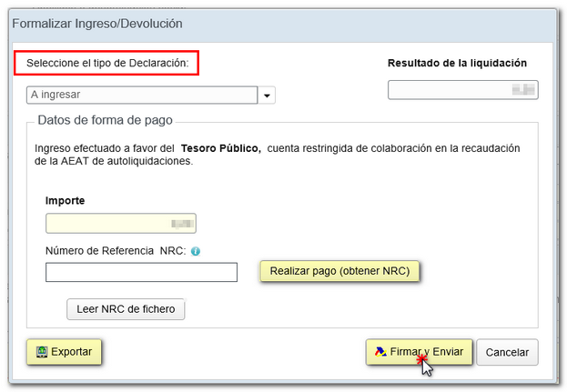The width and height of the screenshot is (567, 392).
Task: Click the 'Formalizar Ingreso/Devolución' title bar
Action: pyautogui.click(x=96, y=23)
